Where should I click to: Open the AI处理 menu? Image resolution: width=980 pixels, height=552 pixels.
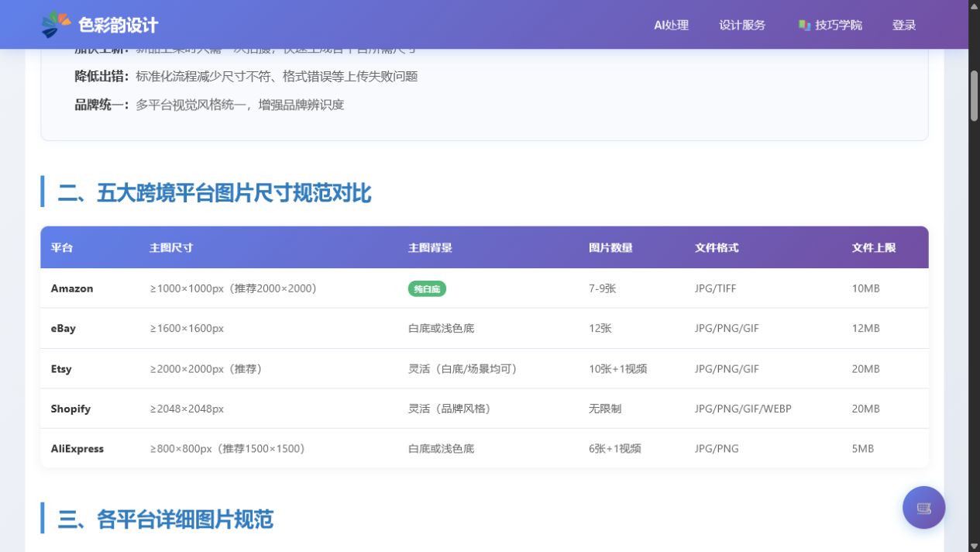[x=671, y=25]
